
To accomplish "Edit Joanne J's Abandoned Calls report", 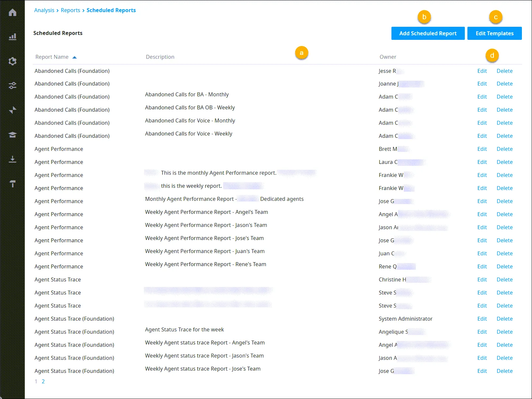I will 482,84.
